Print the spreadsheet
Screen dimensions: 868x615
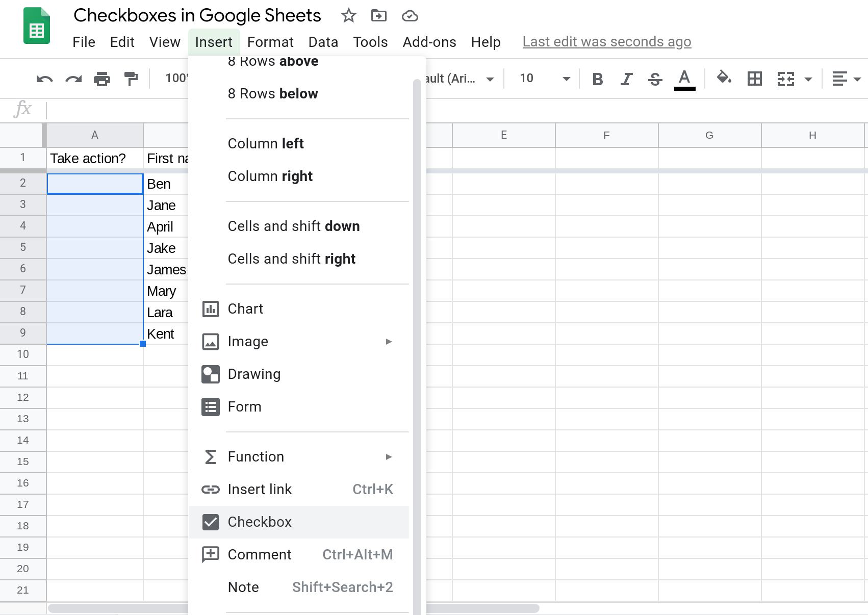pyautogui.click(x=102, y=79)
